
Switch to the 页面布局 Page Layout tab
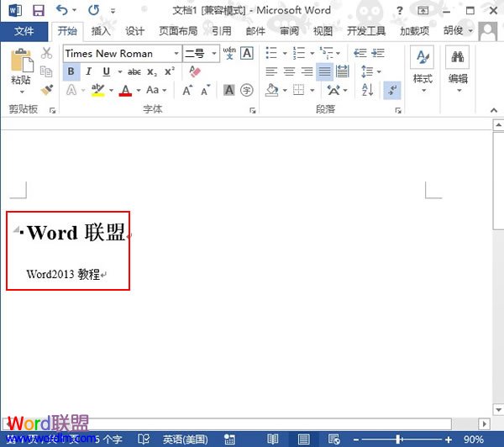click(178, 31)
